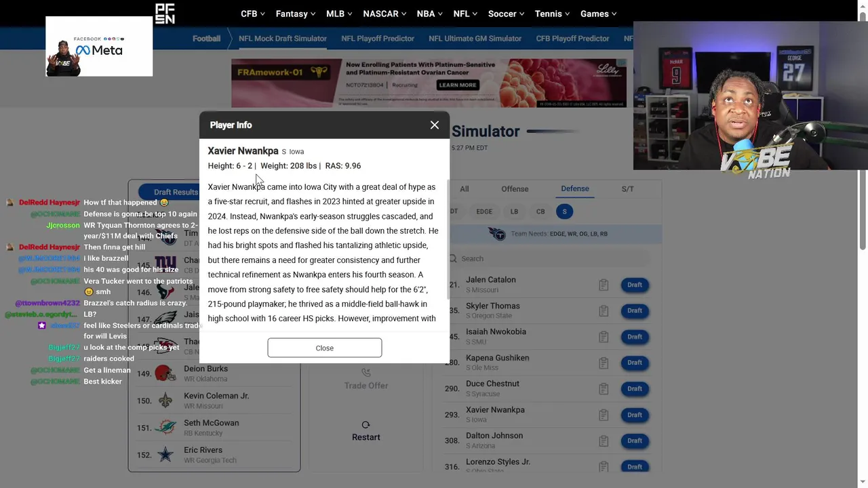This screenshot has height=488, width=868.
Task: Draft Duce Chestnut
Action: pos(635,388)
